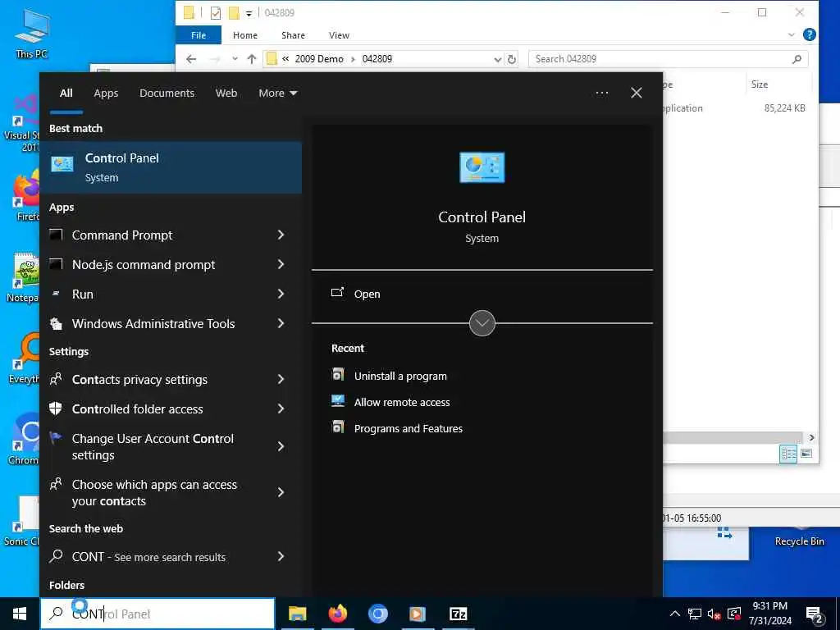Image resolution: width=840 pixels, height=630 pixels.
Task: Open the More filter dropdown
Action: 277,94
